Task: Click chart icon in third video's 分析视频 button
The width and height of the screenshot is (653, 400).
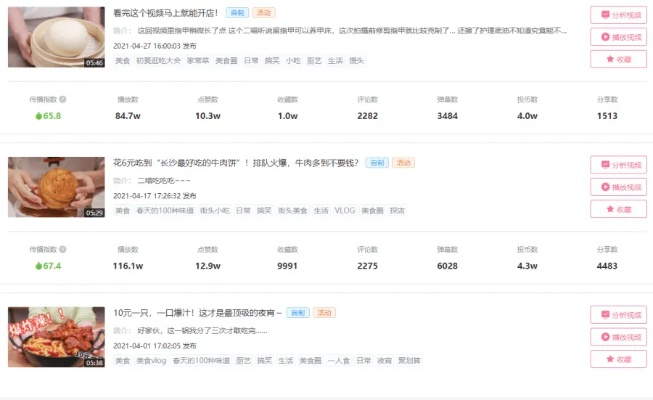Action: (x=603, y=315)
